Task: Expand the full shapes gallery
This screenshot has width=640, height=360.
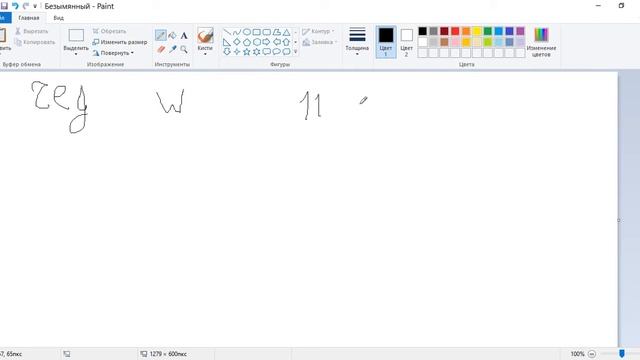Action: [296, 52]
